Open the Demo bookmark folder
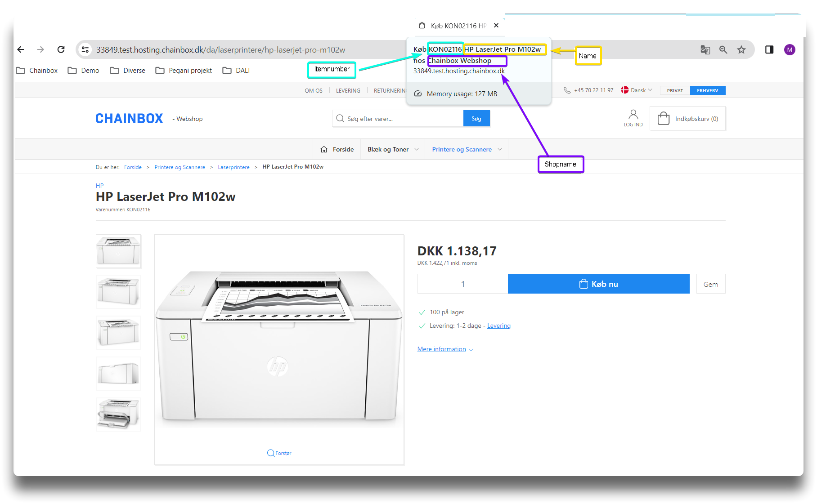The image size is (817, 504). 84,71
